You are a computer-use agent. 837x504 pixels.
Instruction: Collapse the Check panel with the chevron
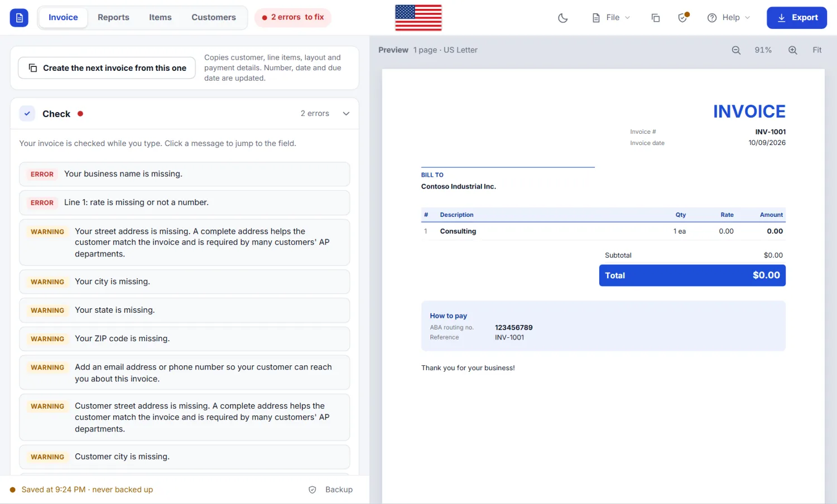tap(346, 114)
